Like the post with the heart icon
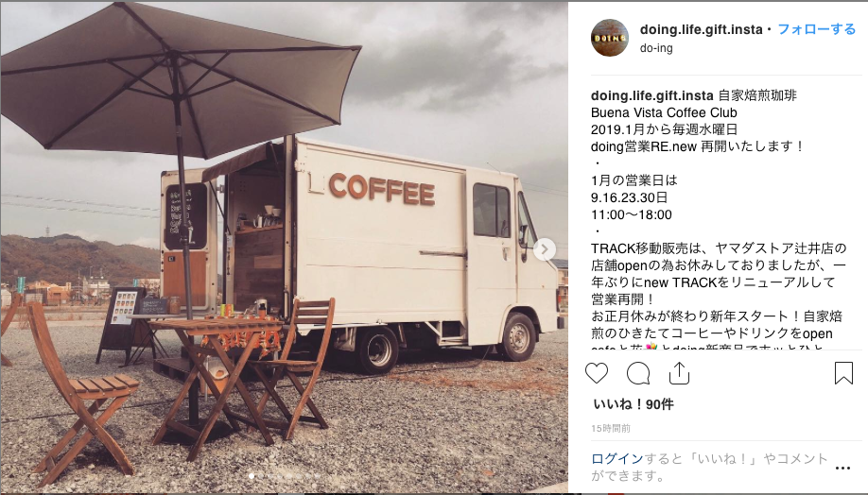This screenshot has height=495, width=868. (x=597, y=374)
